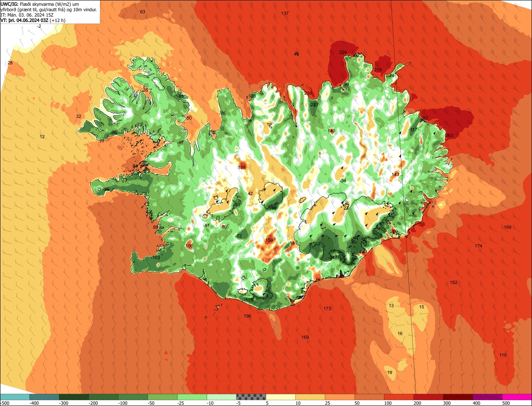The image size is (532, 406).
Task: Click the 400 to 500 purple legend swatch
Action: pos(487,397)
